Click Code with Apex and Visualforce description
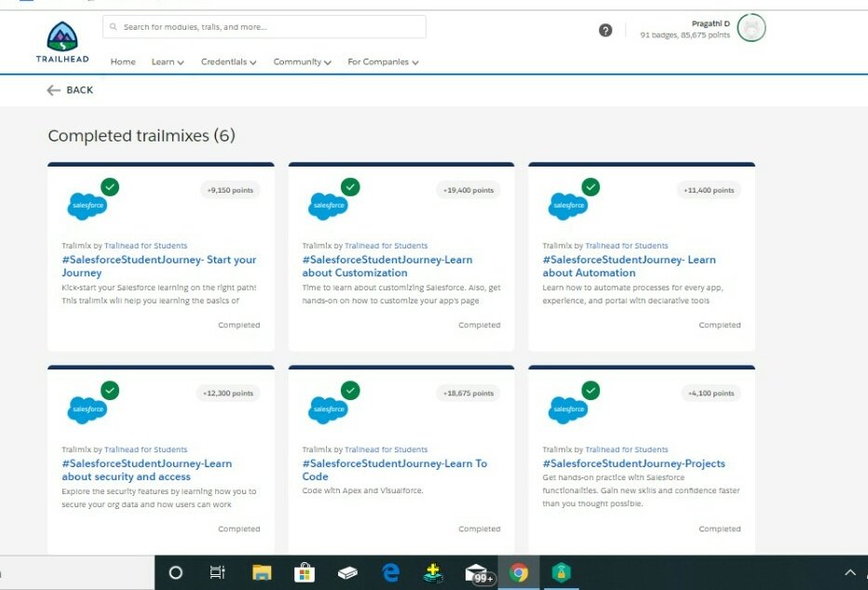The height and width of the screenshot is (590, 868). click(x=362, y=490)
